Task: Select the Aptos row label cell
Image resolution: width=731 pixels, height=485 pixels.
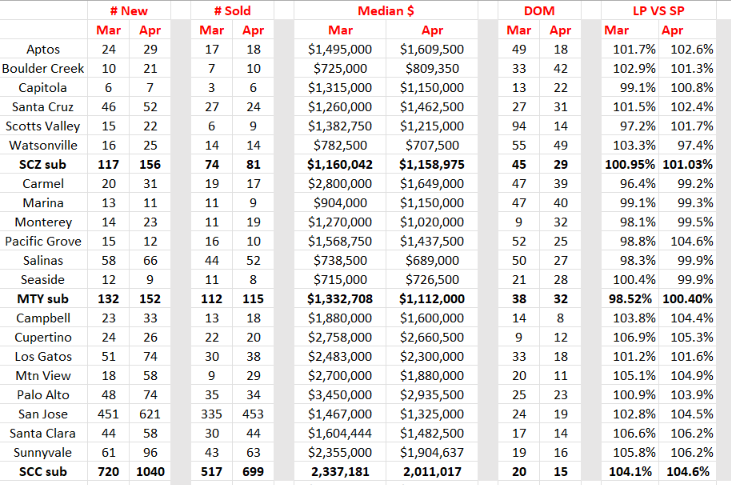Action: (43, 49)
